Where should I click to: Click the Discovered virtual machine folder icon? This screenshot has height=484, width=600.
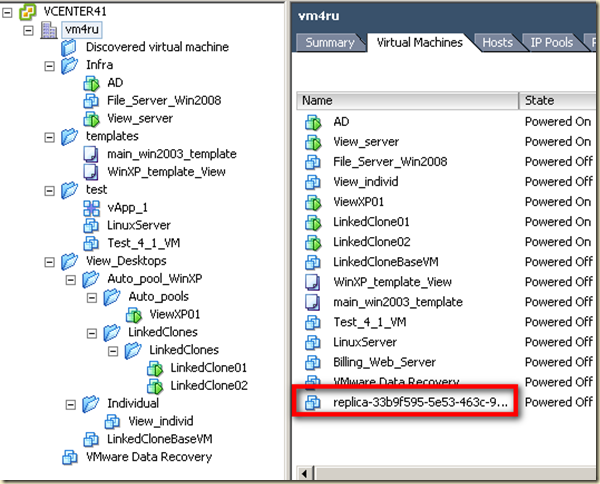coord(69,47)
